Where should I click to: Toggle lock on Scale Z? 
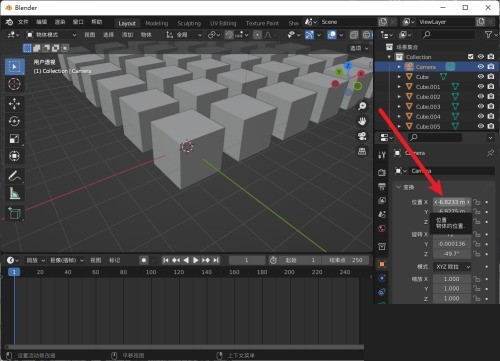point(477,299)
